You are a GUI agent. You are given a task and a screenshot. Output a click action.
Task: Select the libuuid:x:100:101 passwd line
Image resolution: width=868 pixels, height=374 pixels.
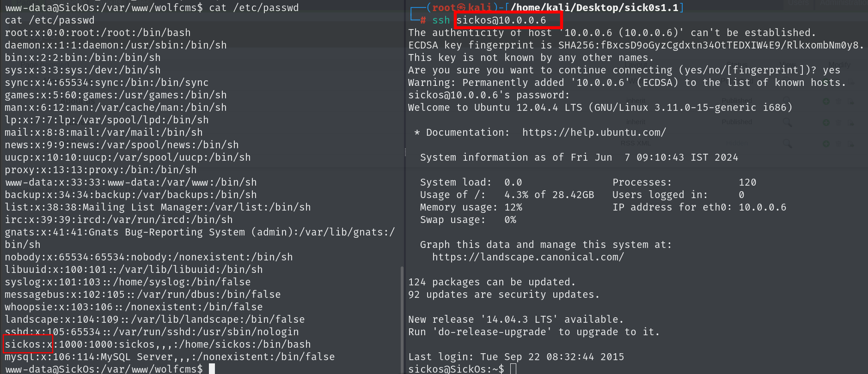134,270
